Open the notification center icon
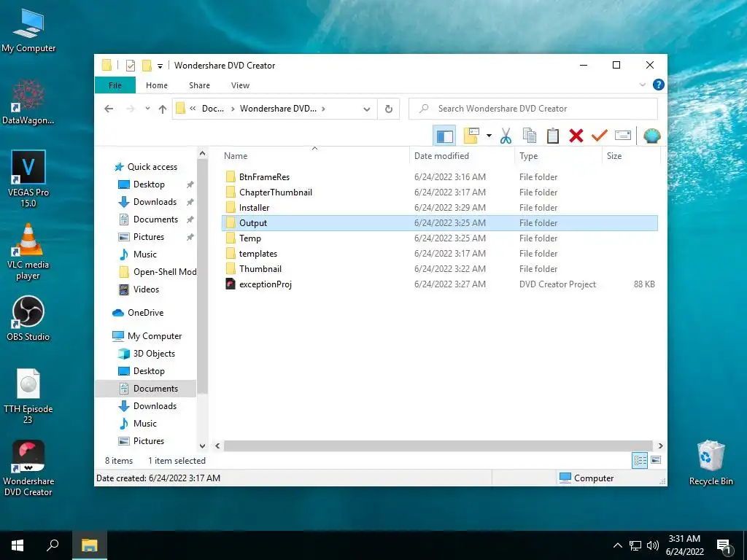Image resolution: width=747 pixels, height=560 pixels. tap(724, 546)
